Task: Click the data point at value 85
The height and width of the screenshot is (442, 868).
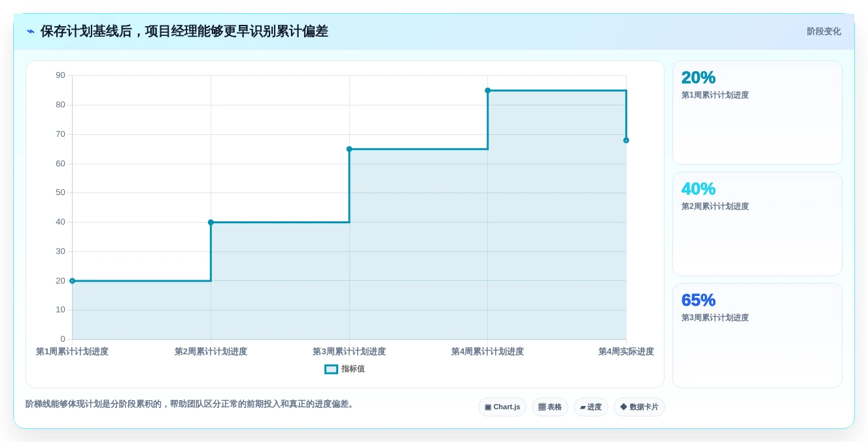Action: click(x=488, y=90)
